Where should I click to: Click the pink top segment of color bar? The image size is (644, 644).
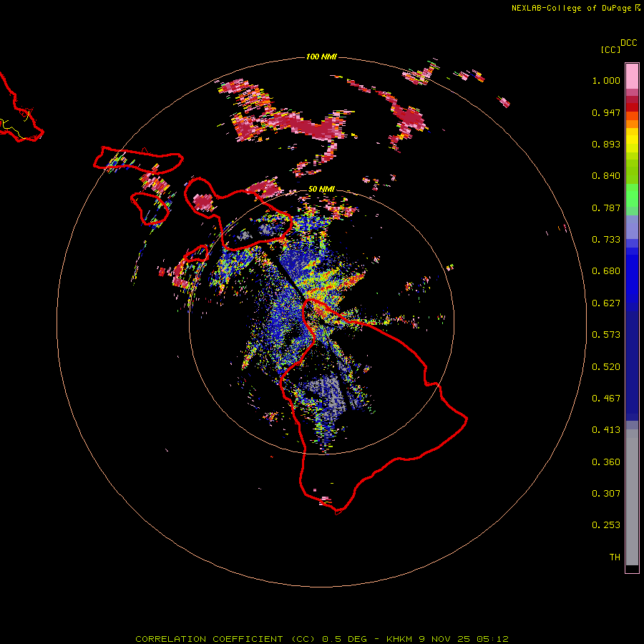[x=632, y=77]
